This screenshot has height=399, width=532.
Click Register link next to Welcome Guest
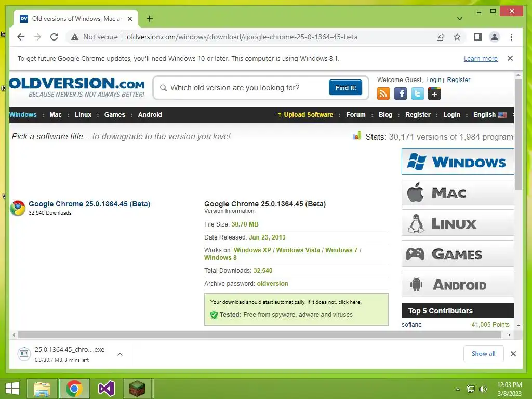[x=458, y=79]
